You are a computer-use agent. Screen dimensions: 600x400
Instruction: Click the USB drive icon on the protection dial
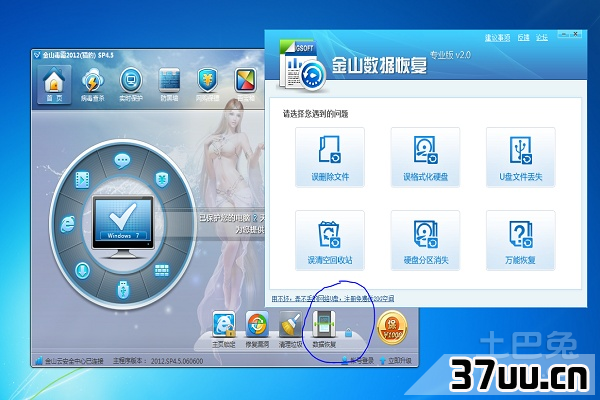point(123,289)
